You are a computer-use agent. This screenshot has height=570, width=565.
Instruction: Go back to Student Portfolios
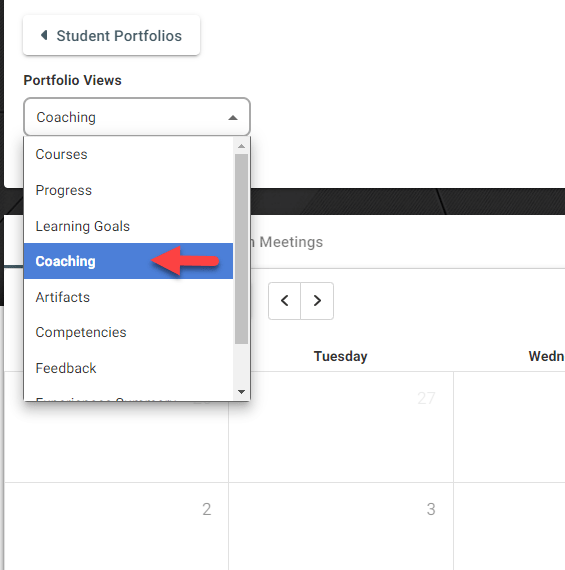(x=111, y=35)
